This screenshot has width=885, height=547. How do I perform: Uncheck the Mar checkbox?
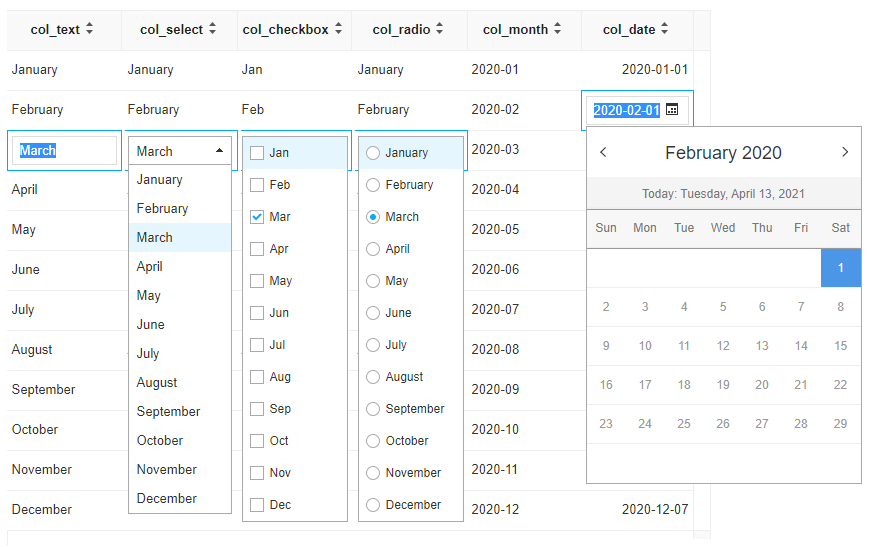257,217
